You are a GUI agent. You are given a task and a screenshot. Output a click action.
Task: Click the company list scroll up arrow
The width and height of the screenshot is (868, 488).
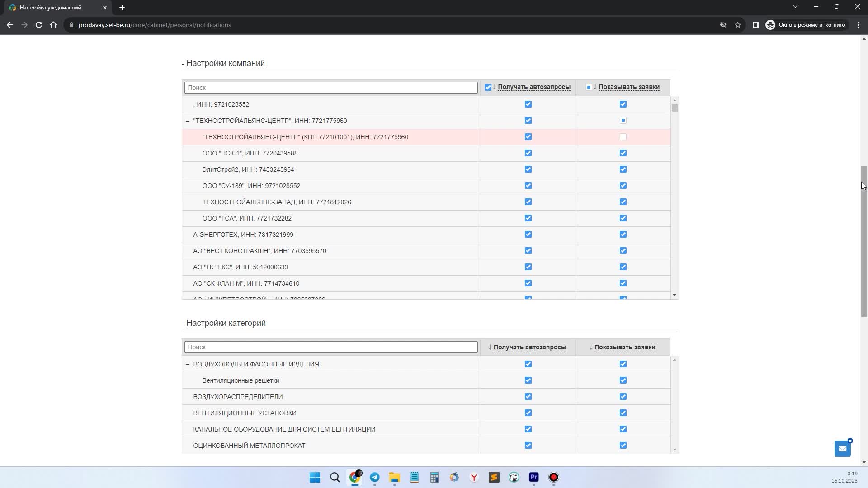(675, 100)
